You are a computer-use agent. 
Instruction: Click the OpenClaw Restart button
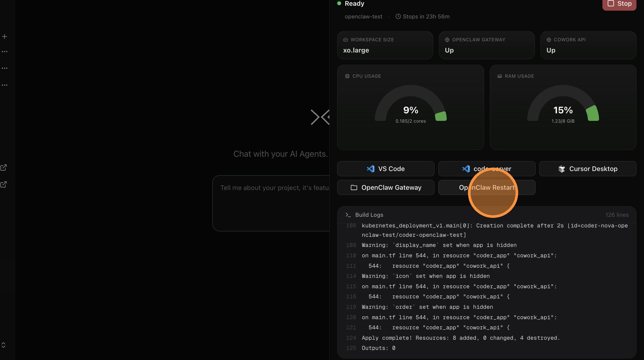click(x=486, y=187)
